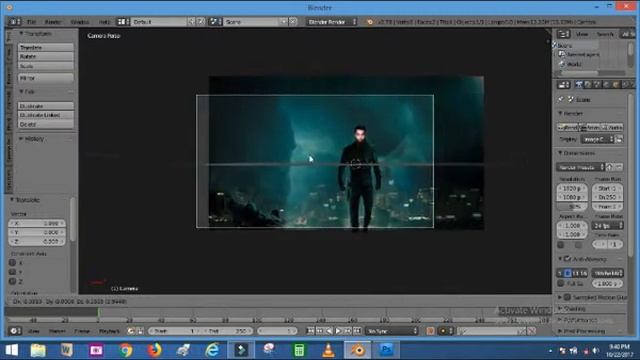Toggle the Sampled Motion Blur checkbox
Screen dimensions: 640x360
point(567,297)
